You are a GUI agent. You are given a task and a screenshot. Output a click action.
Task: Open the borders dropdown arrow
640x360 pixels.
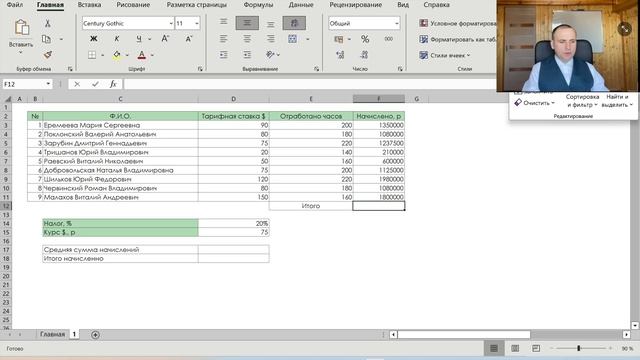coord(102,55)
